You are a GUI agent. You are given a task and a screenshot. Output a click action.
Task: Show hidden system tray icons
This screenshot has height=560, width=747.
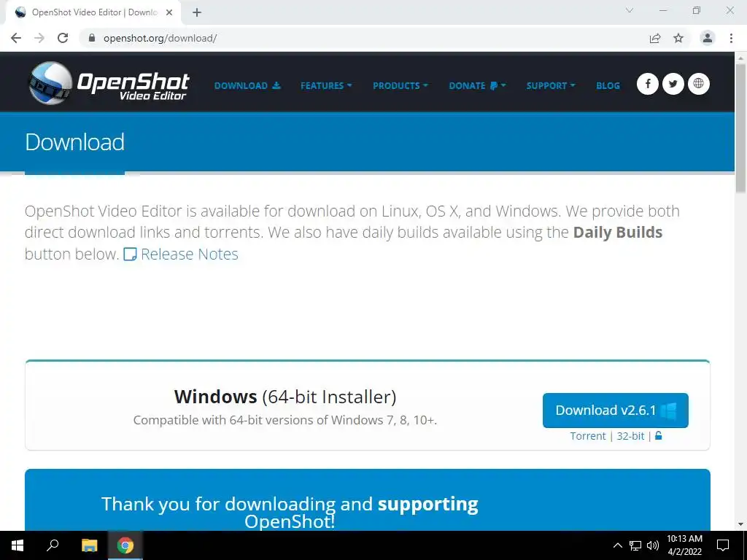617,545
